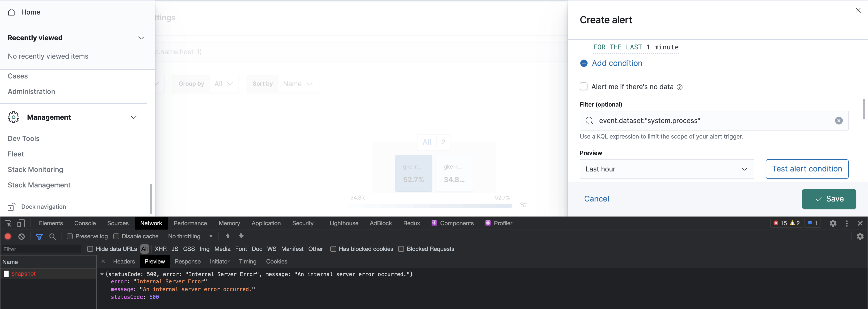Open the No throttling dropdown
The height and width of the screenshot is (309, 868).
[x=190, y=236]
